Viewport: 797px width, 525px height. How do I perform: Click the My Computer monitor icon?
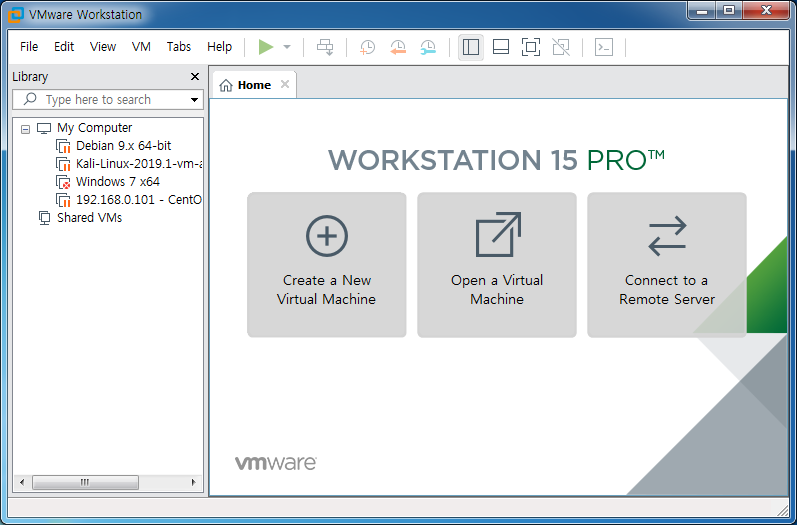(44, 128)
